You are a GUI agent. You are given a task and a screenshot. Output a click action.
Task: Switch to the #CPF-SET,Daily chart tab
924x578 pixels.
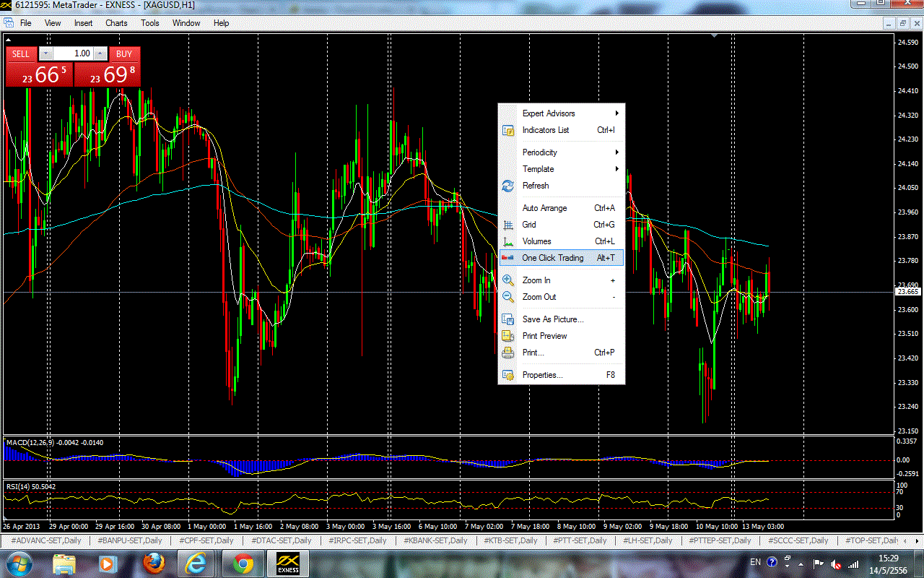click(x=206, y=540)
